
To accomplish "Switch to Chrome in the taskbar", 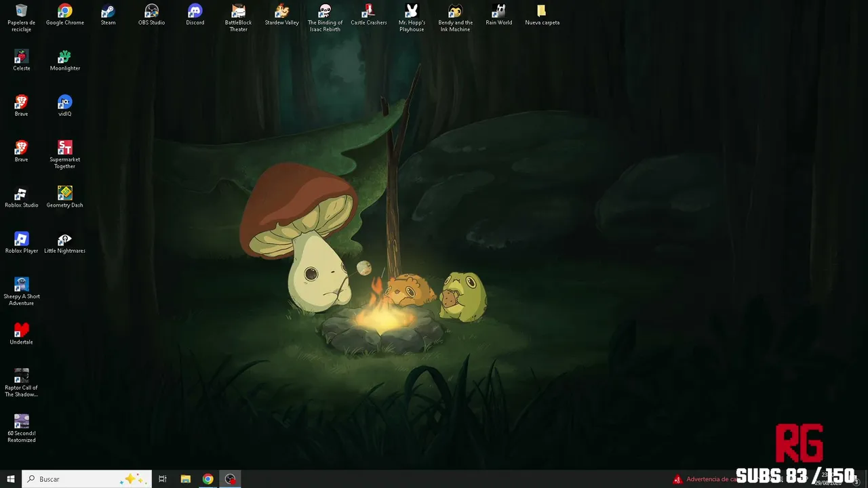I will tap(208, 479).
